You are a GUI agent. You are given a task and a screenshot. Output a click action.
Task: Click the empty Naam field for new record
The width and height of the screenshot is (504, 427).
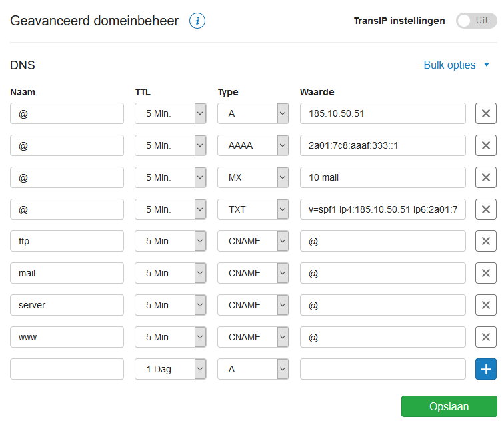click(67, 369)
